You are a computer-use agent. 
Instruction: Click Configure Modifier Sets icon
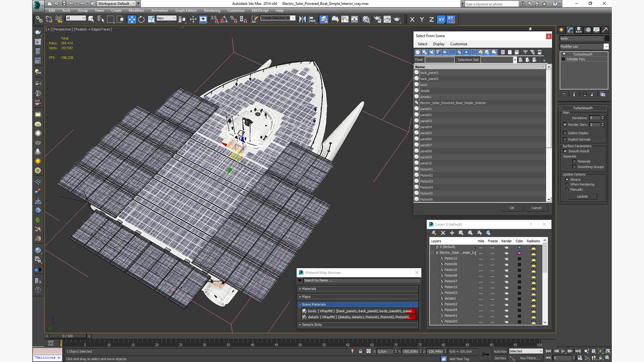[603, 95]
